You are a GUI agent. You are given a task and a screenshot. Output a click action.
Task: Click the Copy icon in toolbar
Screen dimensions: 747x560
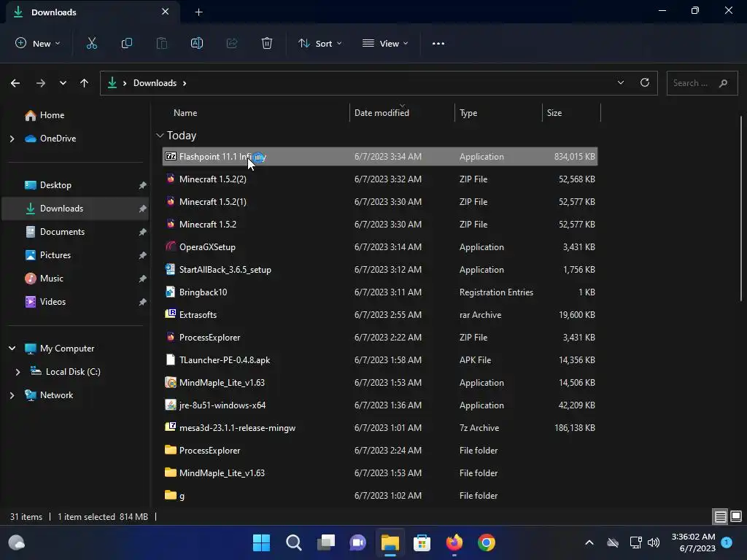(x=127, y=43)
